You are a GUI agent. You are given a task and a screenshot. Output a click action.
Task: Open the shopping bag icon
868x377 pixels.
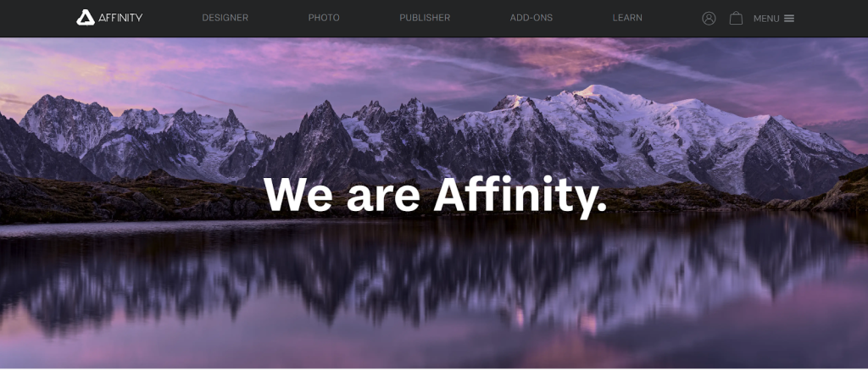736,19
